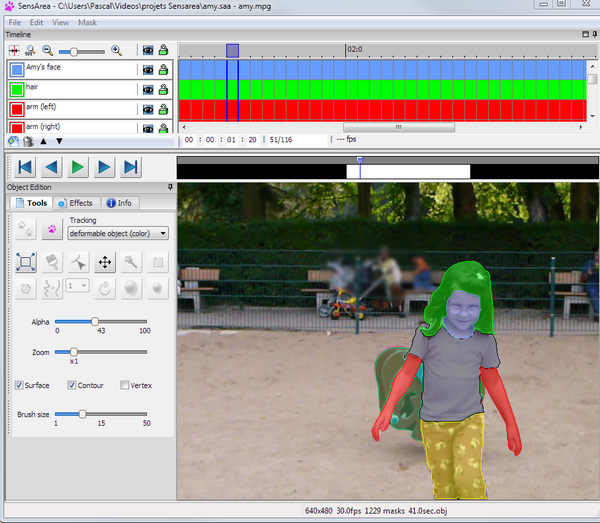
Task: Open the Info tab
Action: [118, 203]
